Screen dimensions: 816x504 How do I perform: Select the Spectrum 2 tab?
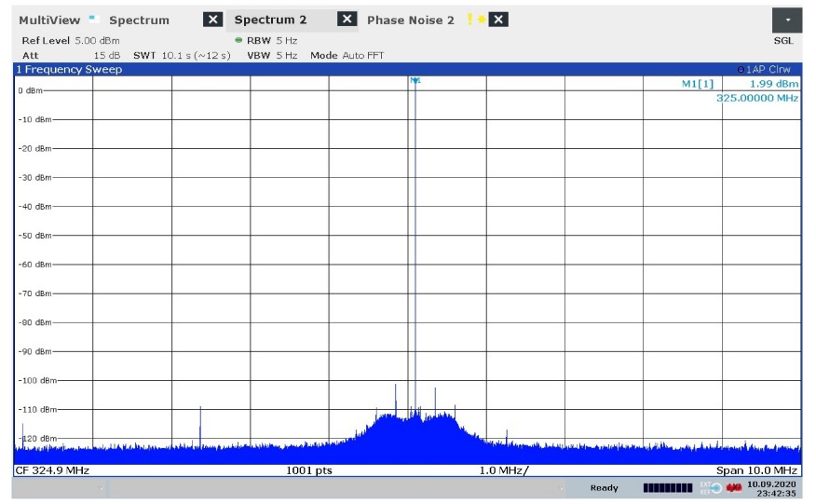click(x=270, y=20)
